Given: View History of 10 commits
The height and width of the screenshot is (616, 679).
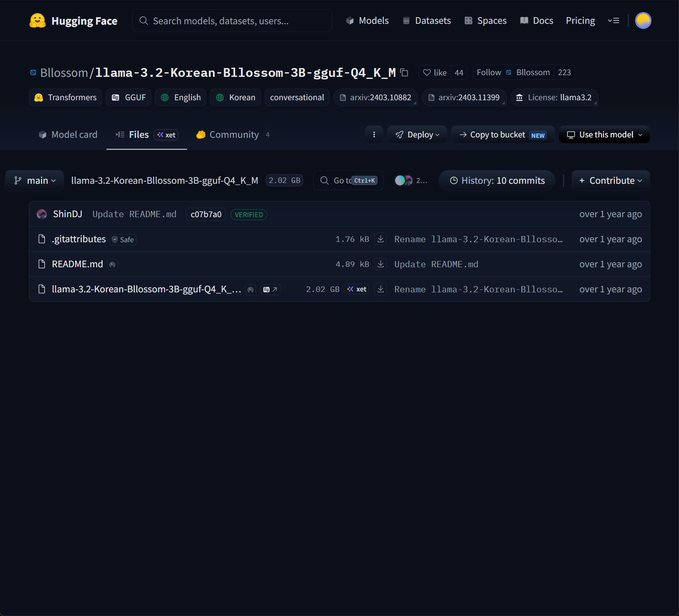Looking at the screenshot, I should tap(497, 180).
